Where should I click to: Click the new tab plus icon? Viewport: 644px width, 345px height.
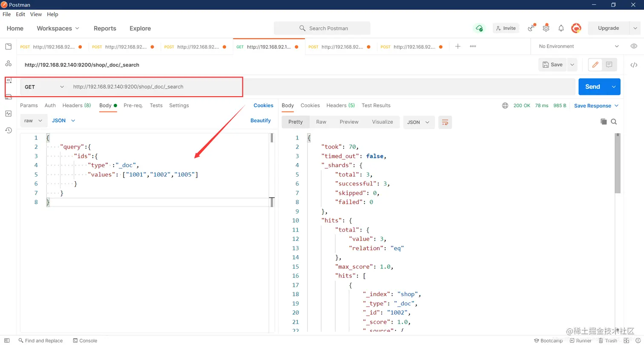(457, 46)
